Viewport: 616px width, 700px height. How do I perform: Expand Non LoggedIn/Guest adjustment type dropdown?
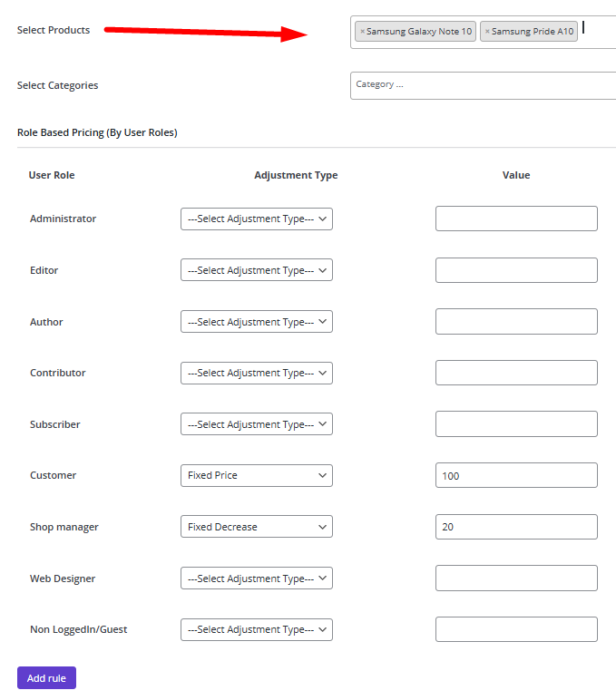point(257,629)
